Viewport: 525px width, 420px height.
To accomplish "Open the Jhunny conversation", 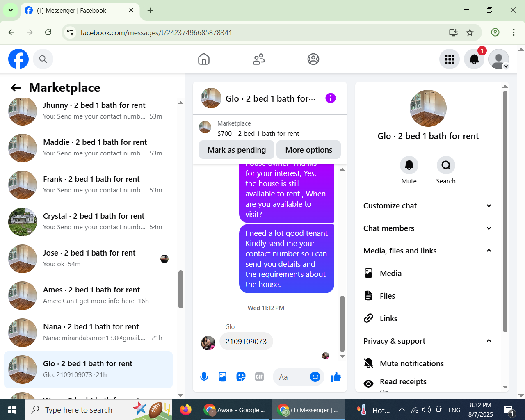I will [88, 111].
